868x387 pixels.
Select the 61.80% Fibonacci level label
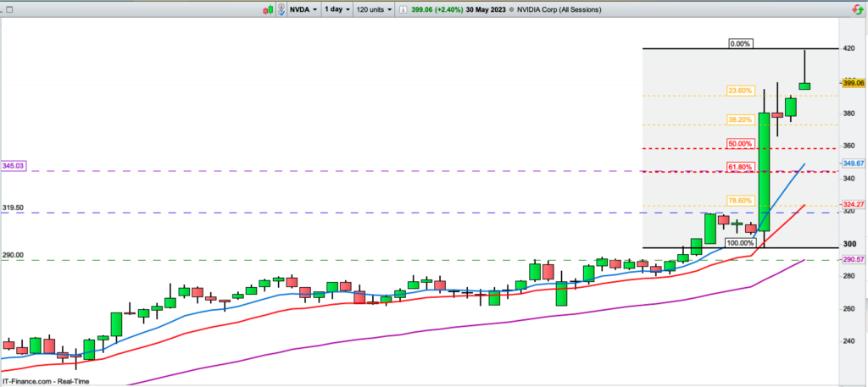point(739,168)
